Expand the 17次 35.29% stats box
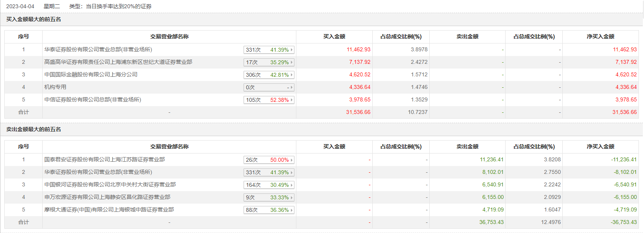Viewport: 644px width, 233px height. [269, 62]
